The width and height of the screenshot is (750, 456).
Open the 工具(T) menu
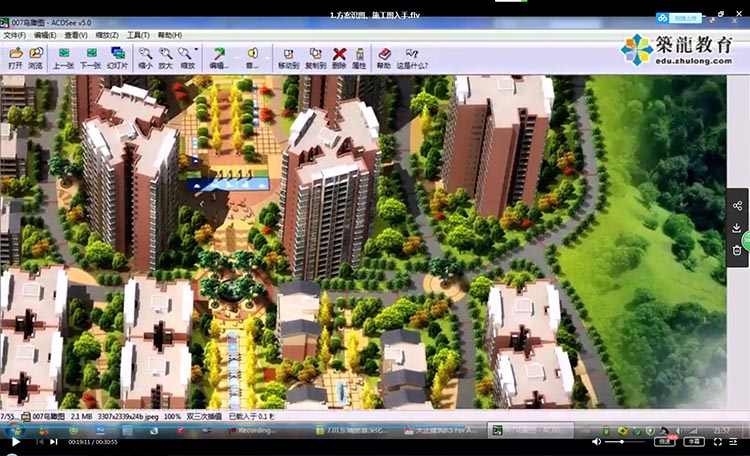tap(138, 35)
